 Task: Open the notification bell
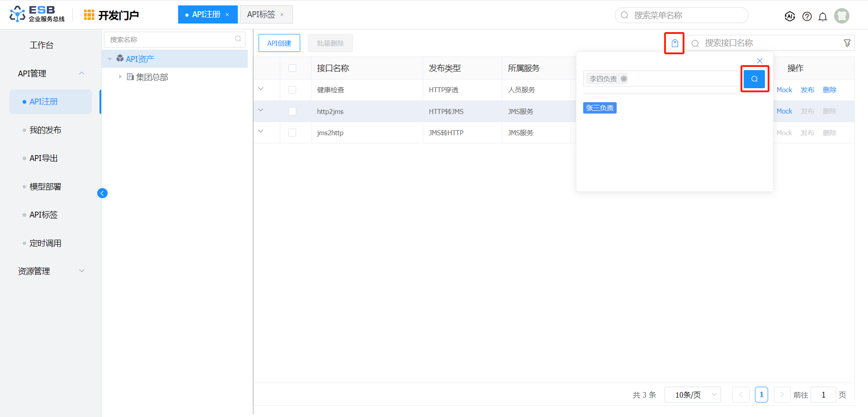[823, 16]
